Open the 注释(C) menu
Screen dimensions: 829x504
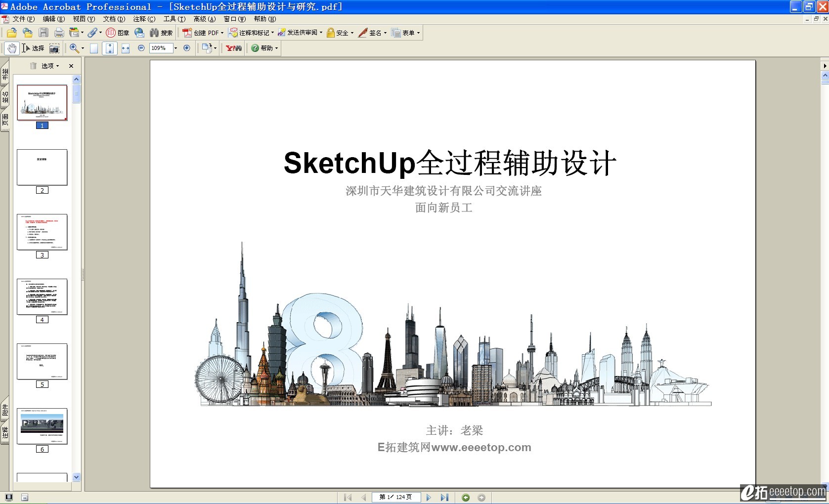pyautogui.click(x=144, y=19)
